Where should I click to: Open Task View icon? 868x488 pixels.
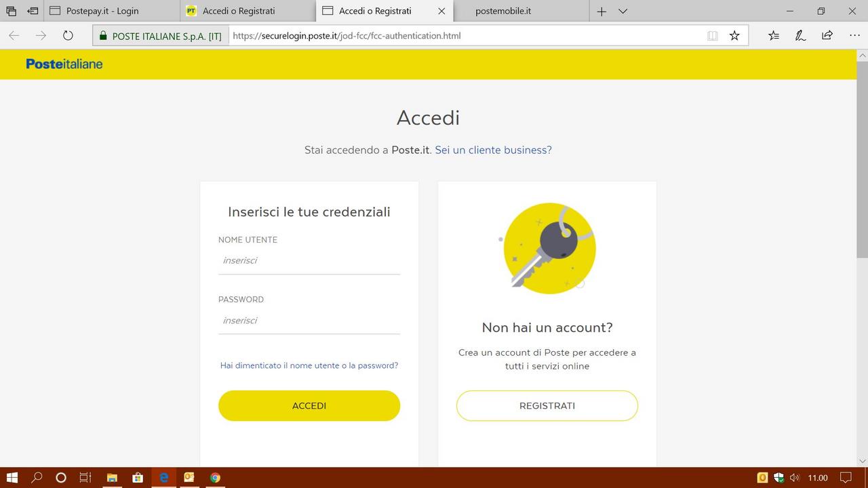click(x=85, y=477)
